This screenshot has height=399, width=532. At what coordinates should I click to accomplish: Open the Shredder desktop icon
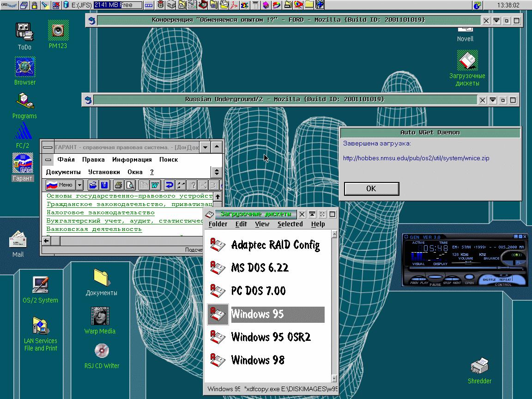(479, 370)
